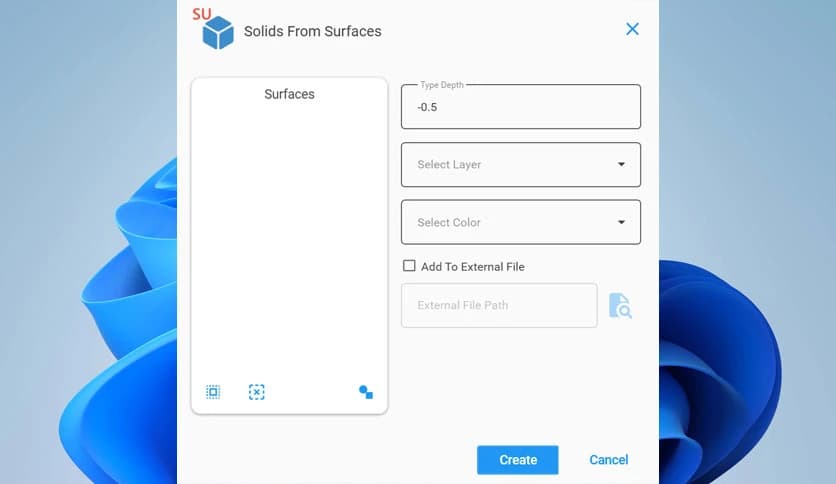Click the Cancel link
The height and width of the screenshot is (484, 836).
point(608,460)
